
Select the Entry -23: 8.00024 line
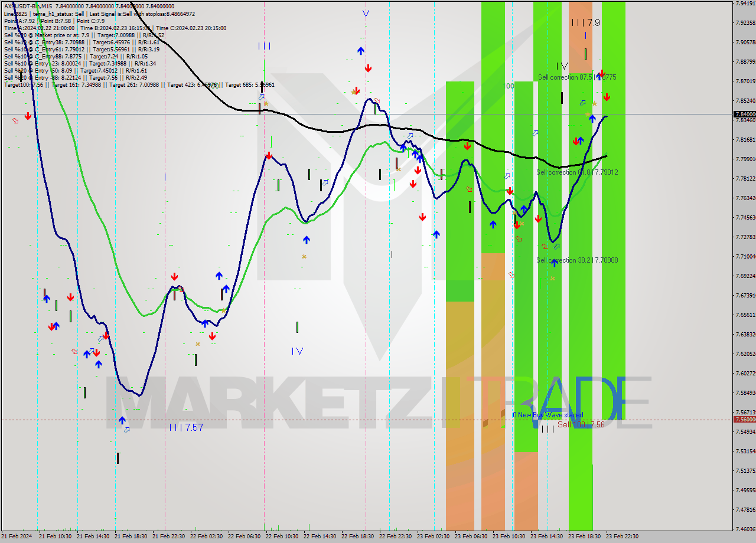(x=80, y=63)
